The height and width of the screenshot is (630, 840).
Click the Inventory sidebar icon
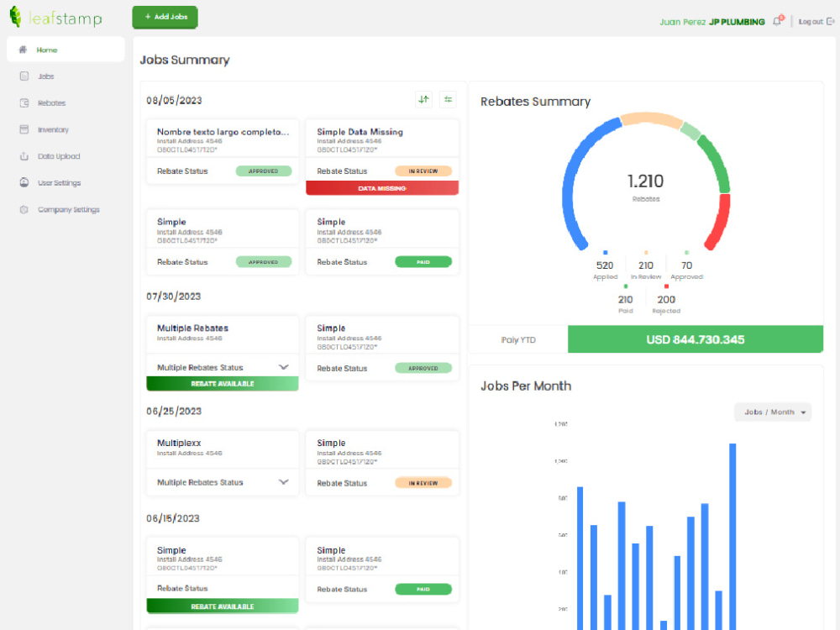point(24,129)
